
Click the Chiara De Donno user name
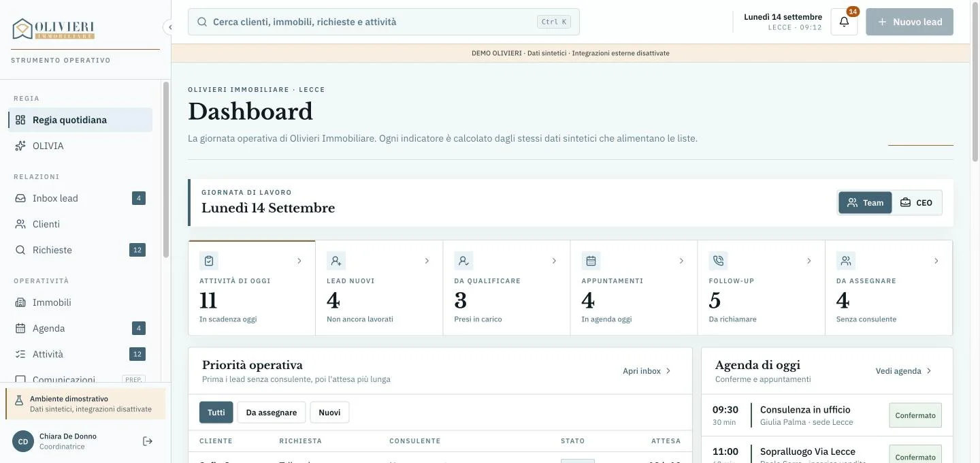point(68,436)
